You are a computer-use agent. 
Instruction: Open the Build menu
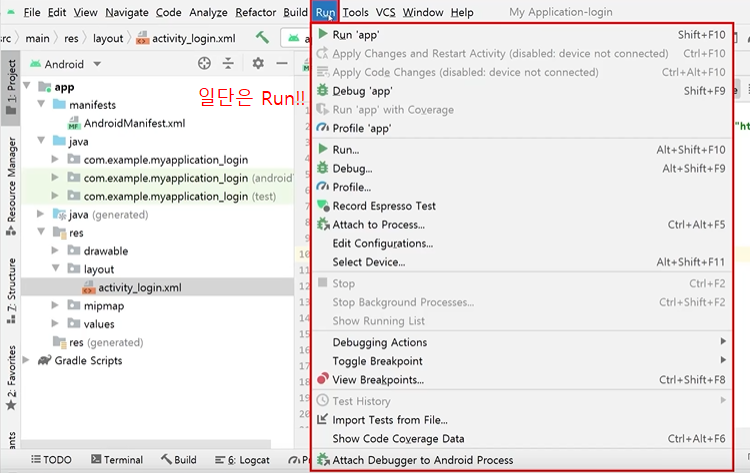(295, 12)
